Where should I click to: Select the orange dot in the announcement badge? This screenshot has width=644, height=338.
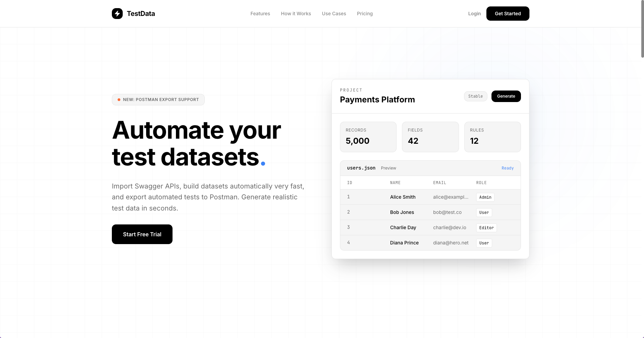118,100
